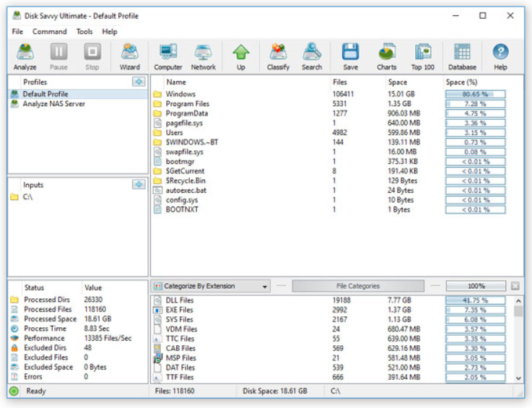Click the Pause toolbar icon

[58, 56]
